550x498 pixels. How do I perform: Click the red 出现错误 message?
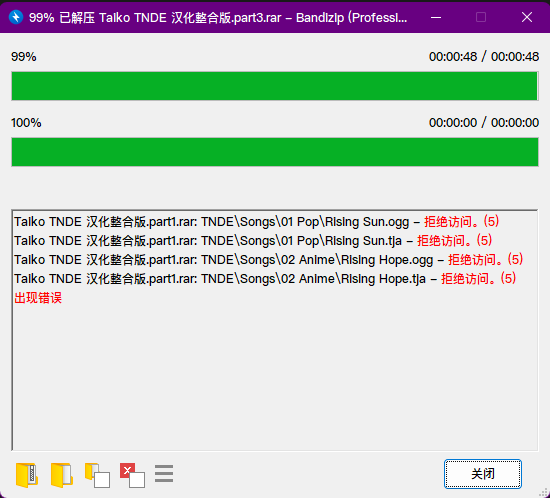click(x=38, y=298)
